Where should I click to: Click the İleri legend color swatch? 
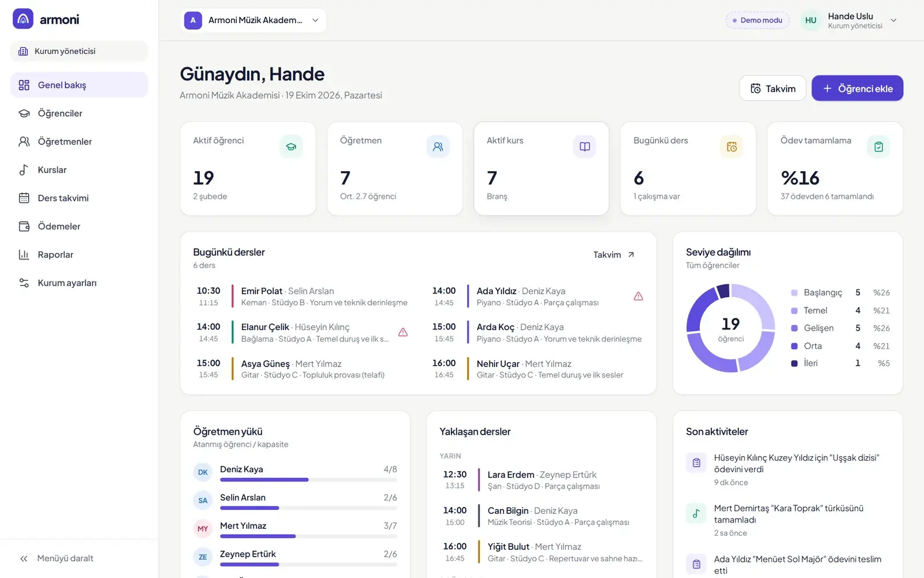[794, 364]
